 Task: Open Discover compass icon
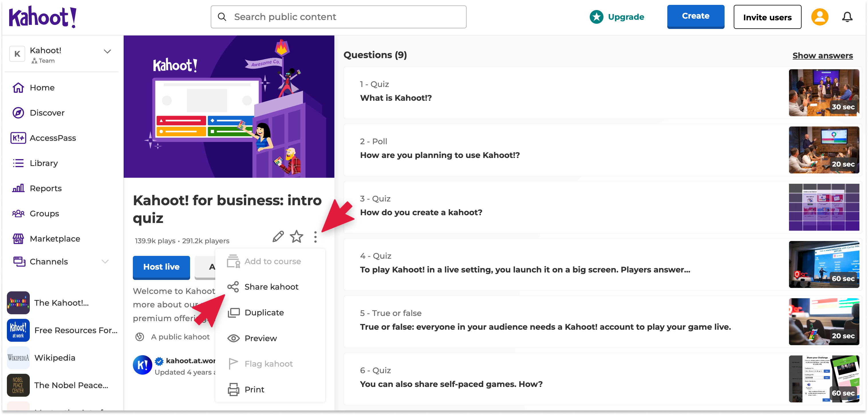(x=18, y=113)
